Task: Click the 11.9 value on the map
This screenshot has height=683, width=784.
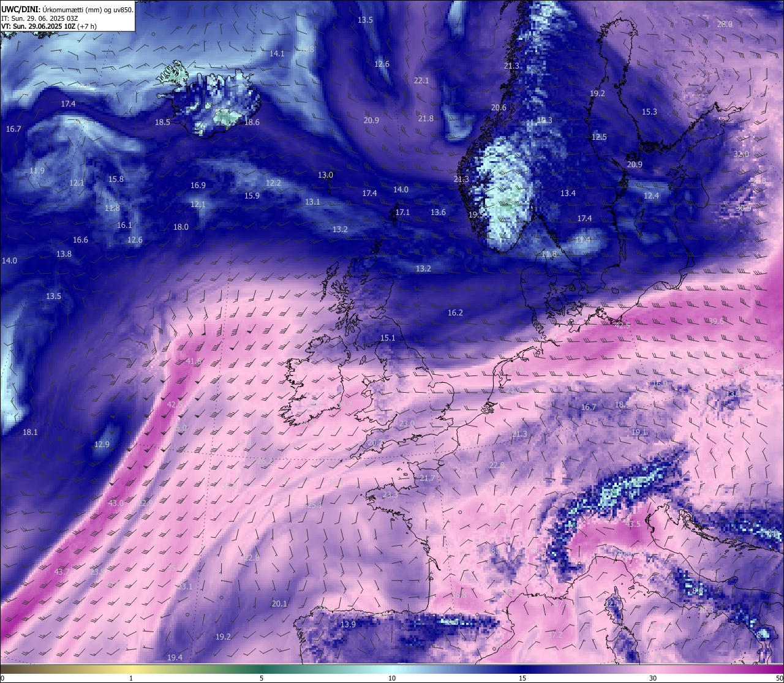Action: 37,170
